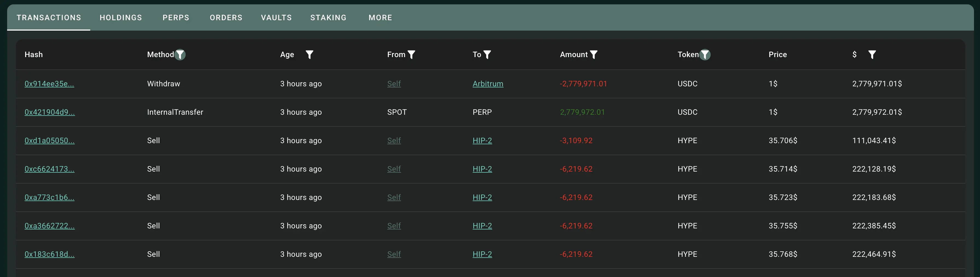980x277 pixels.
Task: Open the Amount column filter icon
Action: [593, 55]
